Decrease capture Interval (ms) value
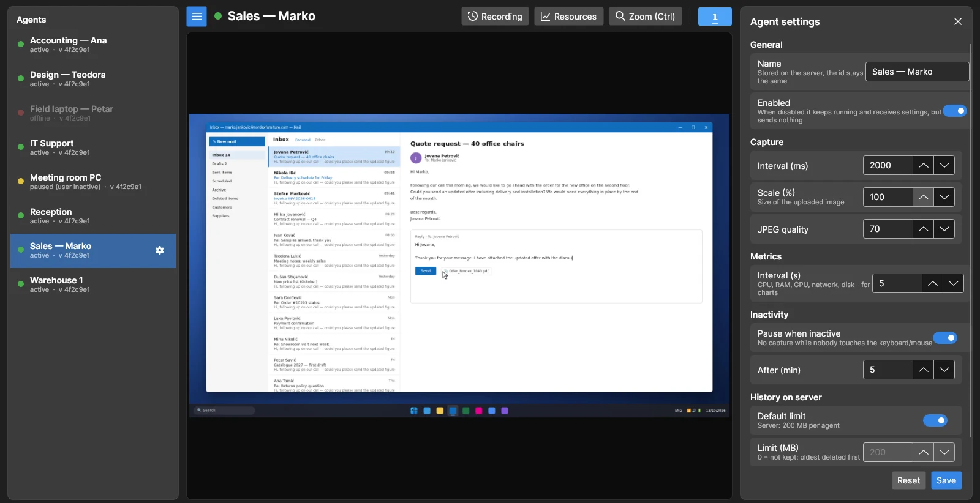The width and height of the screenshot is (980, 503). click(x=944, y=165)
